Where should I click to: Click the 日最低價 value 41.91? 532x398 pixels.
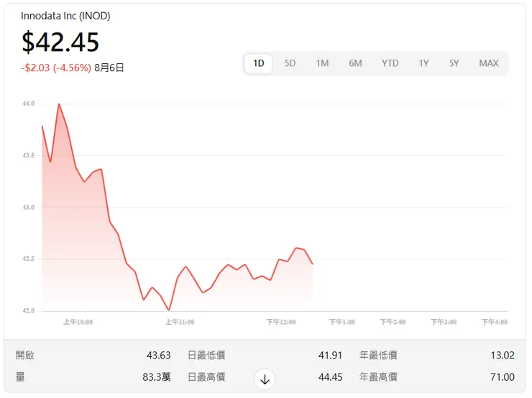point(330,356)
